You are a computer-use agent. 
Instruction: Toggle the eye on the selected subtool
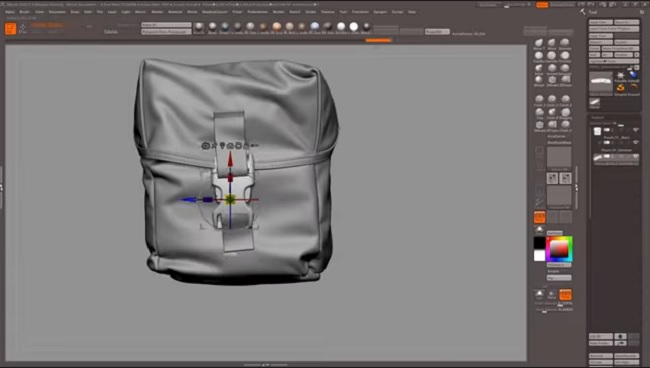[x=635, y=156]
